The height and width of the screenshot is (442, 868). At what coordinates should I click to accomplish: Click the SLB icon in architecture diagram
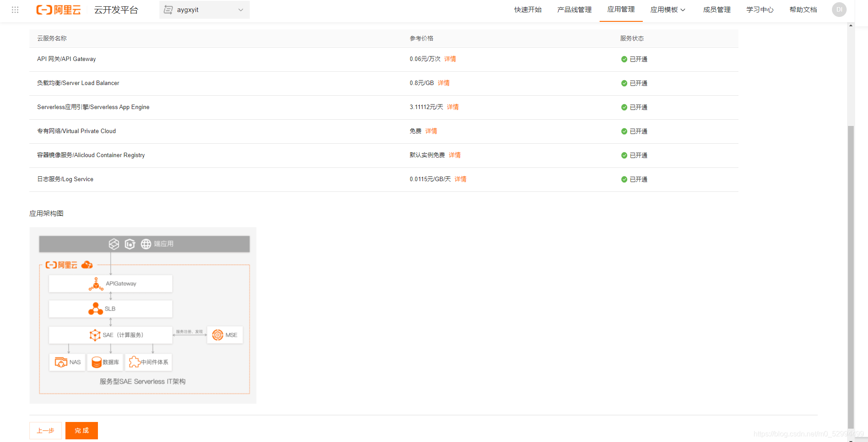pos(96,309)
